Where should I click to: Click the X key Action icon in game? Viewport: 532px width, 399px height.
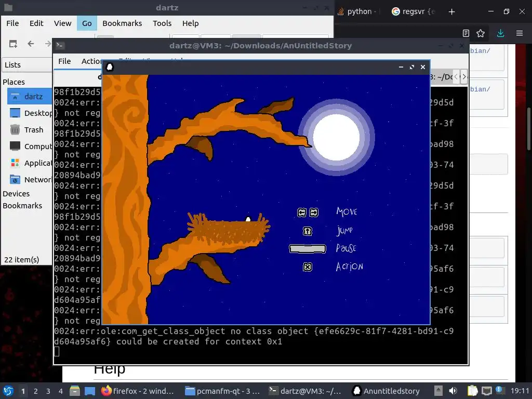click(x=308, y=267)
